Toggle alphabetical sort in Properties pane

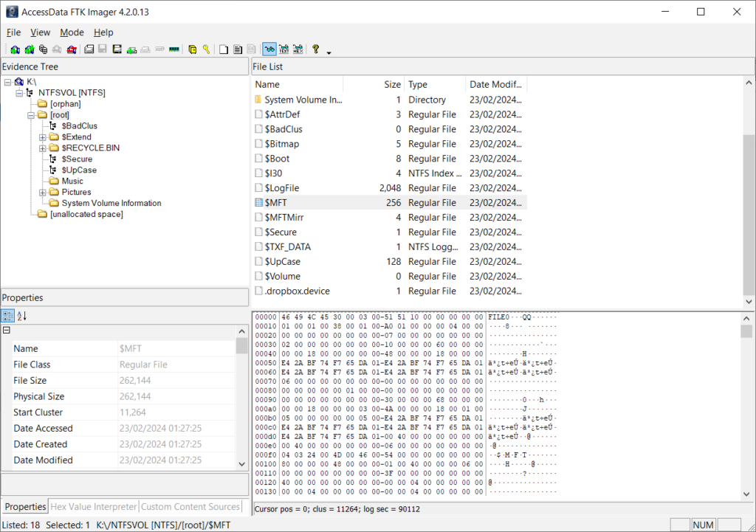point(21,316)
